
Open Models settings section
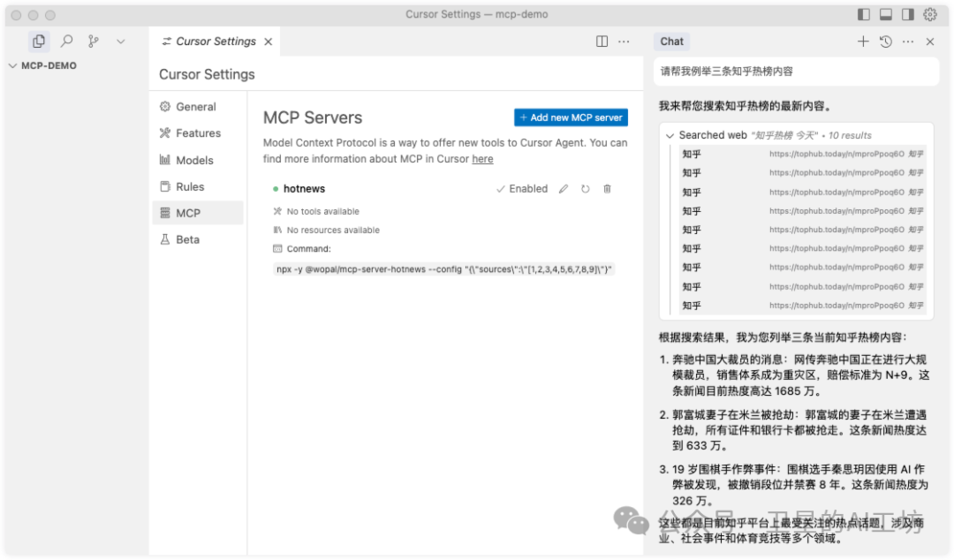click(198, 160)
